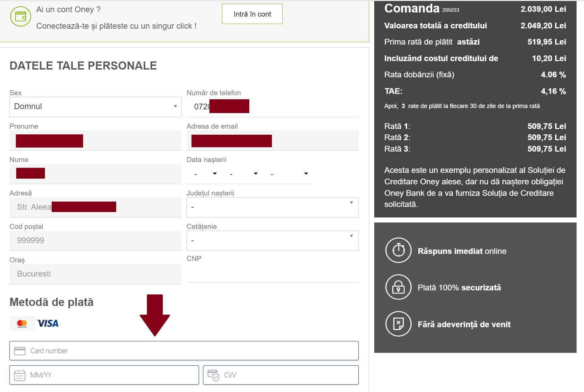Open the Cetățenie dropdown
The width and height of the screenshot is (584, 392).
272,240
